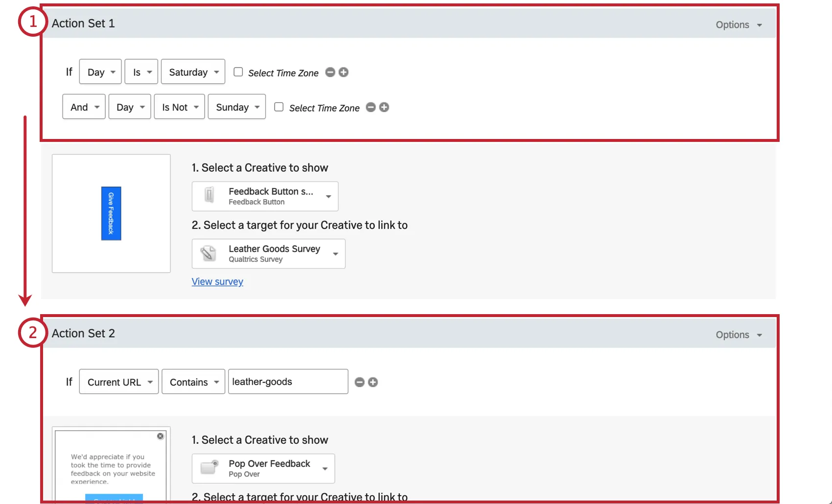Open the Contains operator dropdown
The width and height of the screenshot is (832, 504).
(193, 382)
